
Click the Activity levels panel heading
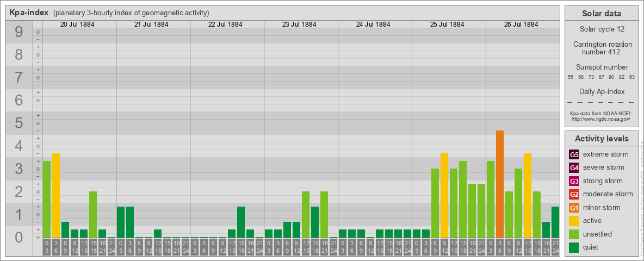[x=601, y=139]
